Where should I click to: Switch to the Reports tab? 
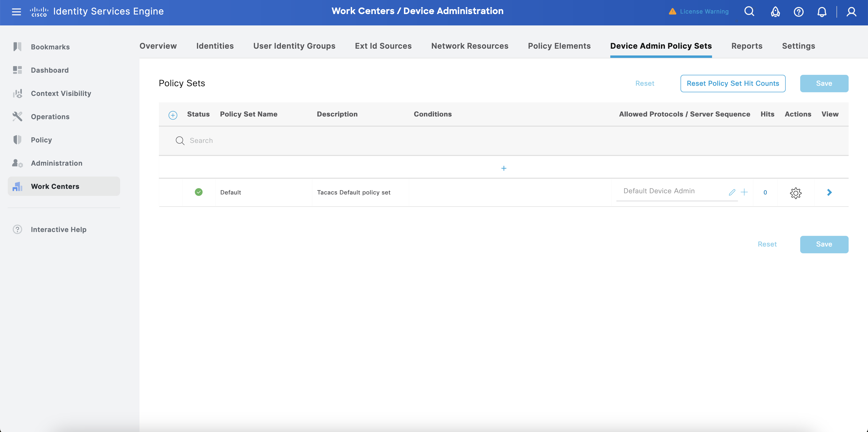click(747, 46)
